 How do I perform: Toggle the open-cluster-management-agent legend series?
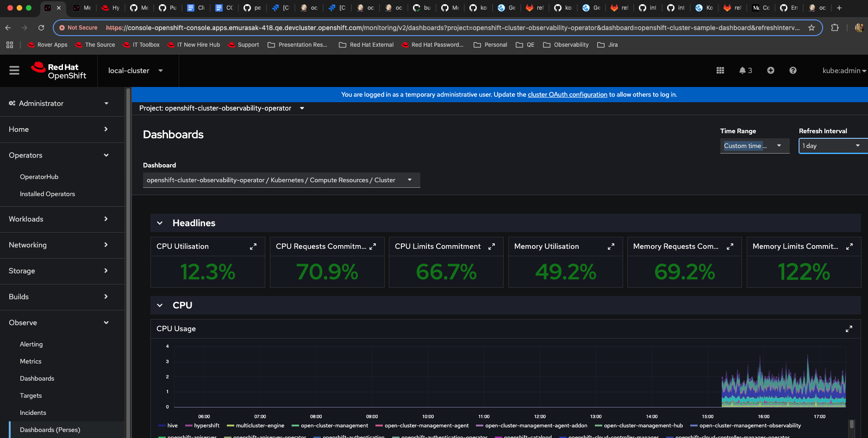click(x=422, y=426)
